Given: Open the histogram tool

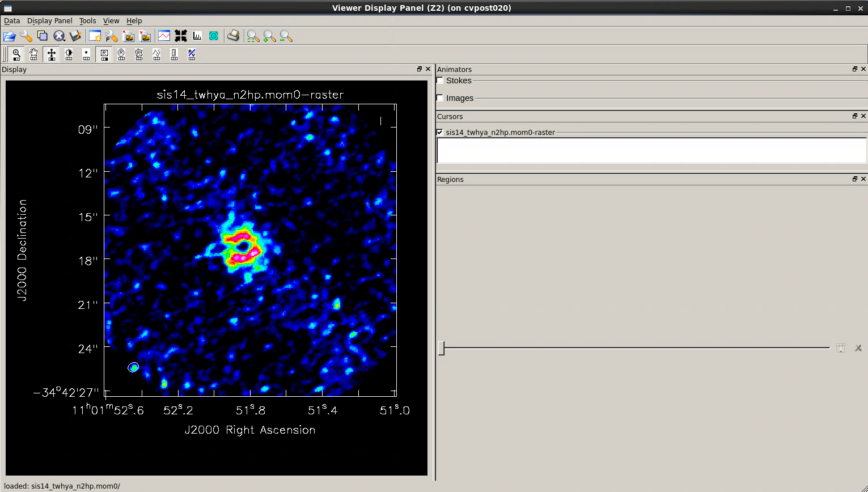Looking at the screenshot, I should [x=197, y=36].
